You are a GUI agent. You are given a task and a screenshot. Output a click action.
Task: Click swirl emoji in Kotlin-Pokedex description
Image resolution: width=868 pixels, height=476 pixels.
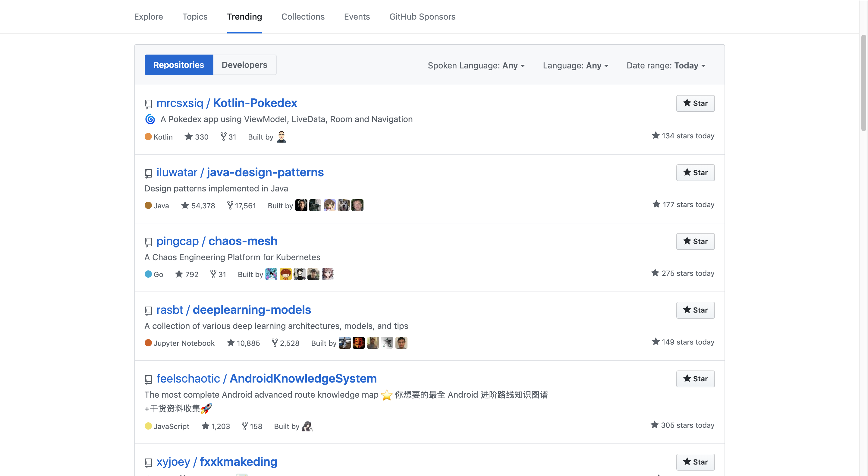(150, 119)
